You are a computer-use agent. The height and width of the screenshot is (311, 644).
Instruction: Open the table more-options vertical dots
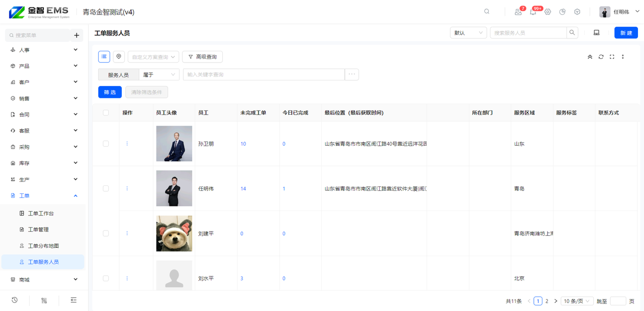[622, 57]
